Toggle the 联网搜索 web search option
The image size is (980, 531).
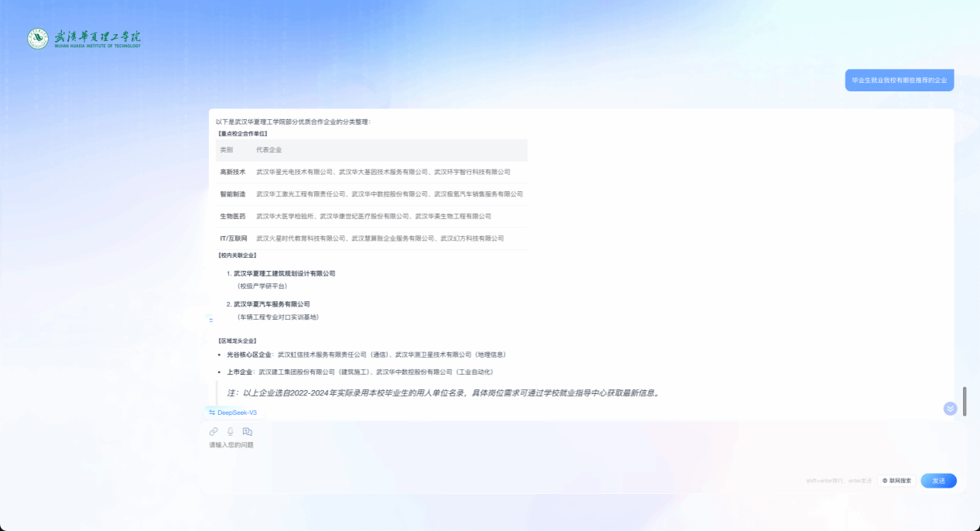[x=896, y=481]
